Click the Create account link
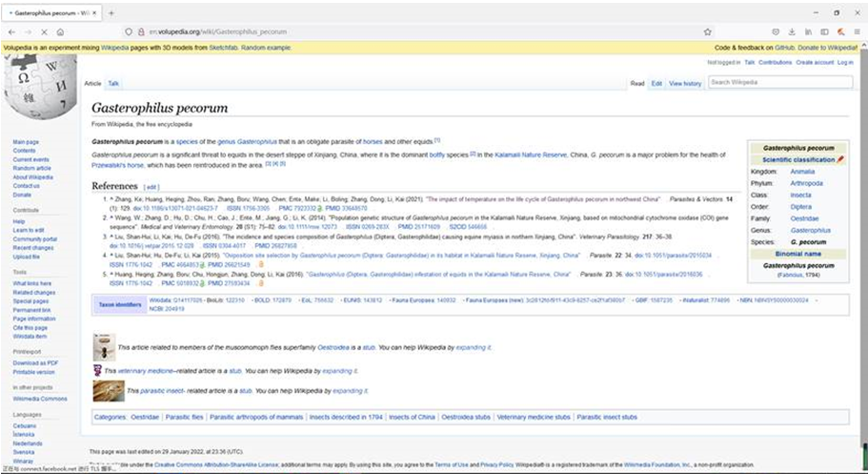Viewport: 868px width, 474px height. [815, 62]
